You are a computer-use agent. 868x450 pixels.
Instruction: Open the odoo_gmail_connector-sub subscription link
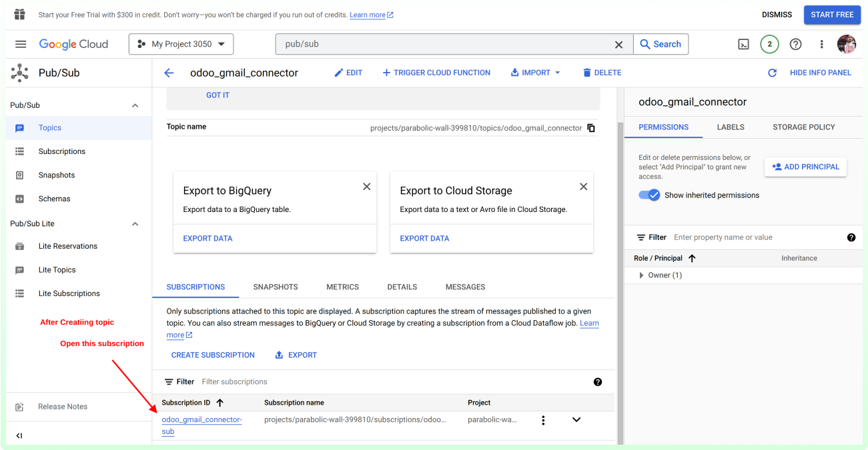pyautogui.click(x=201, y=420)
